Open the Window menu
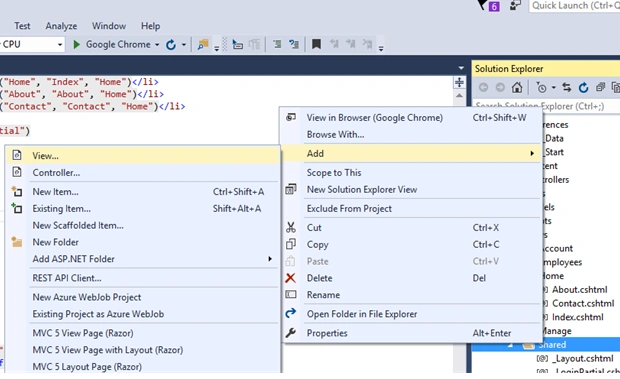Screen dimensions: 620x379 (109, 26)
